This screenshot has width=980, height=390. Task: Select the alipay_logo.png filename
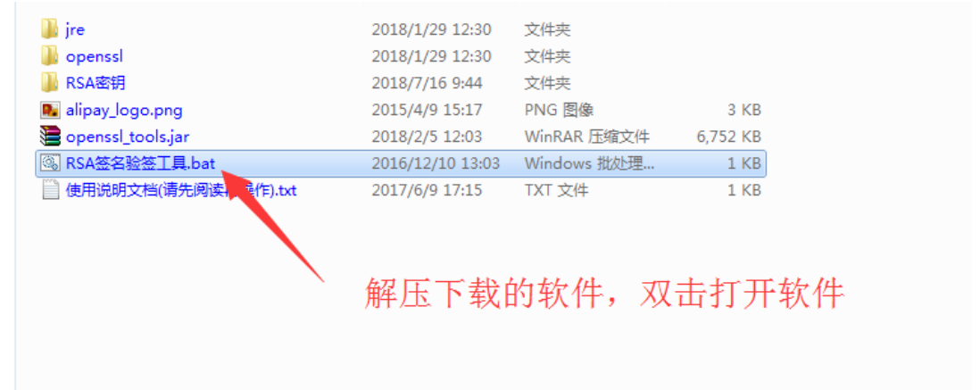click(124, 110)
